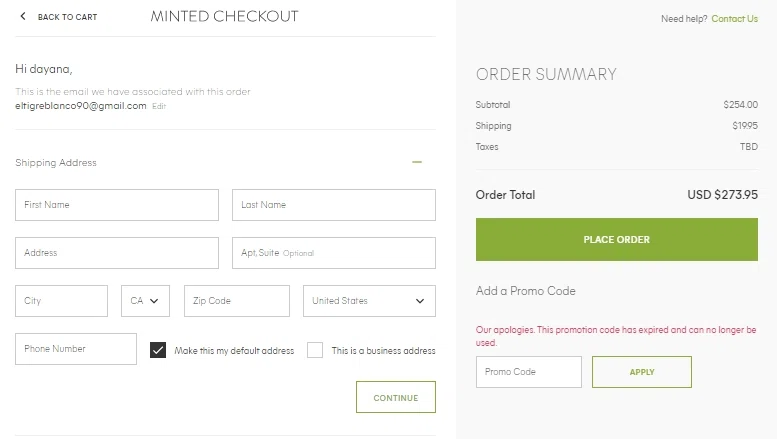Screen dimensions: 777x439
Task: Select the Apt, Suite optional field
Action: (334, 253)
